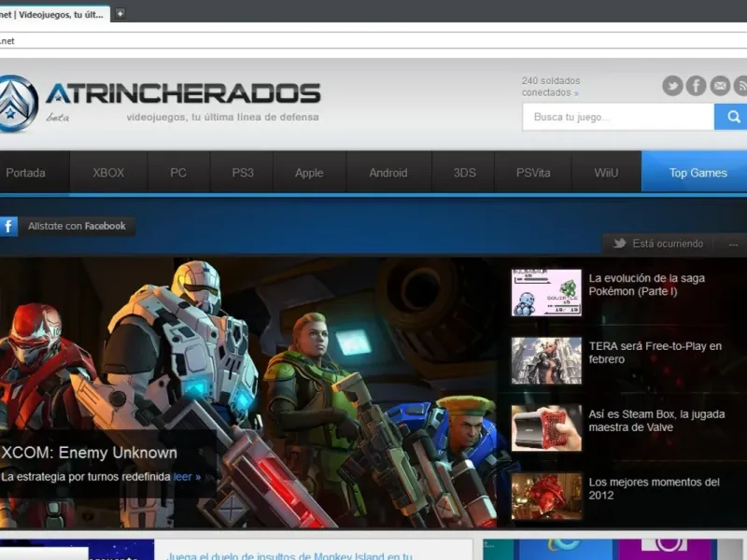
Task: Click the Facebook f icon beside Alístate
Action: point(8,226)
